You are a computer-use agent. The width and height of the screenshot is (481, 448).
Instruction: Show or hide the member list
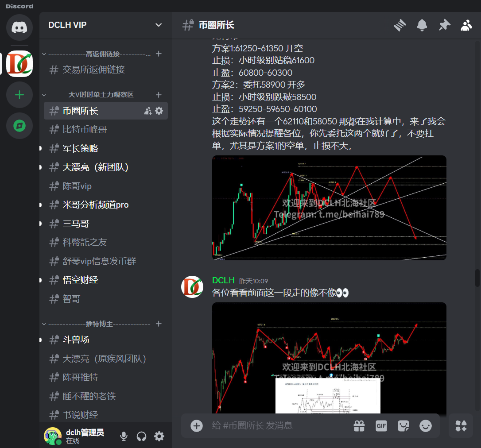point(466,25)
